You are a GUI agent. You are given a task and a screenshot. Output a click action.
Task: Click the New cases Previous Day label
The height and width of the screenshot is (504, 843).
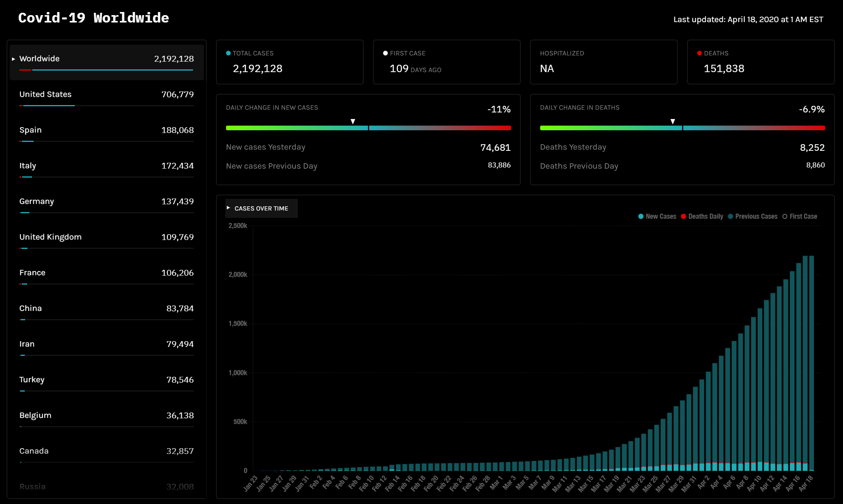(272, 166)
